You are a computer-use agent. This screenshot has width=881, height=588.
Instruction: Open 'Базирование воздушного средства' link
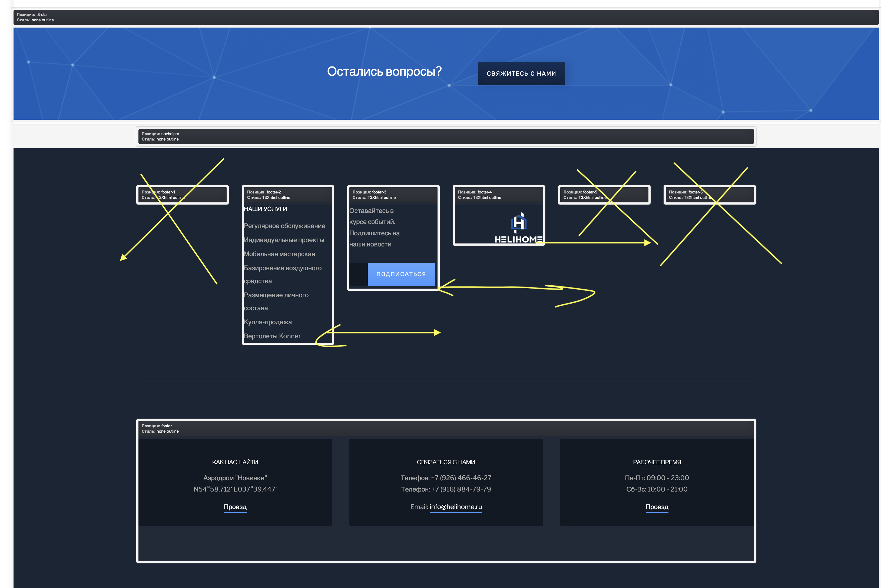282,268
